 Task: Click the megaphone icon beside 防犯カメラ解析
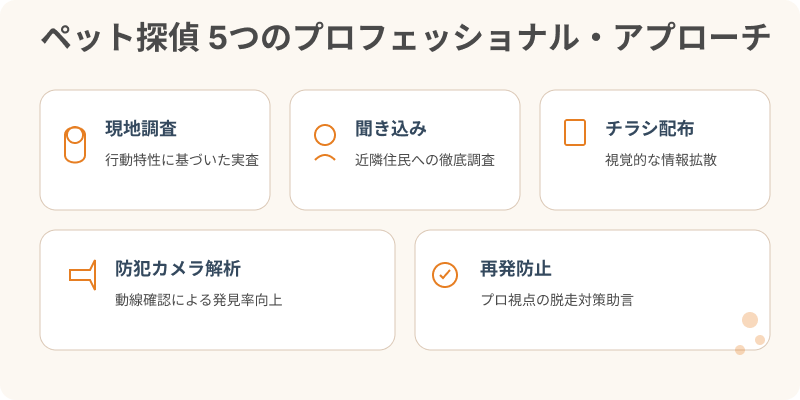click(83, 274)
